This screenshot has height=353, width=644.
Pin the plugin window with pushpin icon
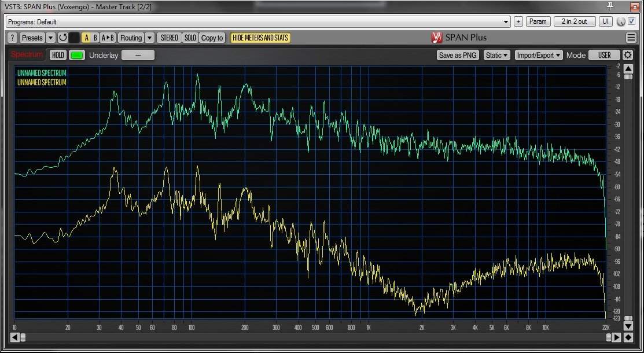tap(610, 6)
